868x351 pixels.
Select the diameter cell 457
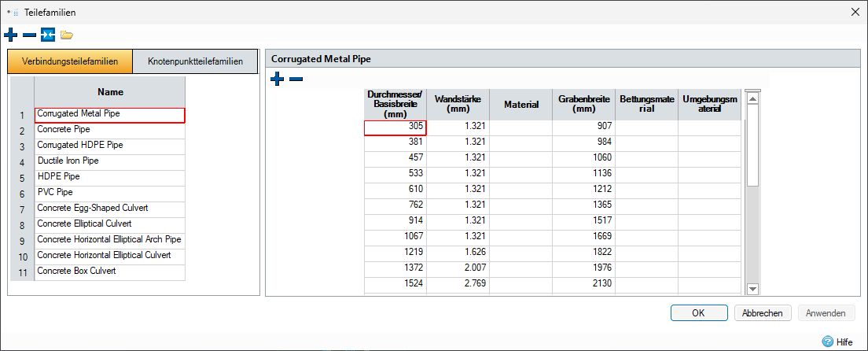[x=395, y=159]
